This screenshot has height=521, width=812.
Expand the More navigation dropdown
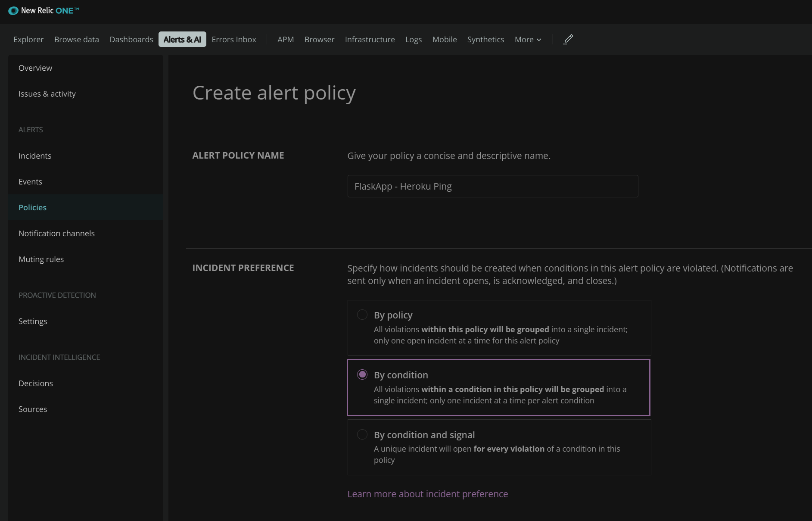[528, 39]
